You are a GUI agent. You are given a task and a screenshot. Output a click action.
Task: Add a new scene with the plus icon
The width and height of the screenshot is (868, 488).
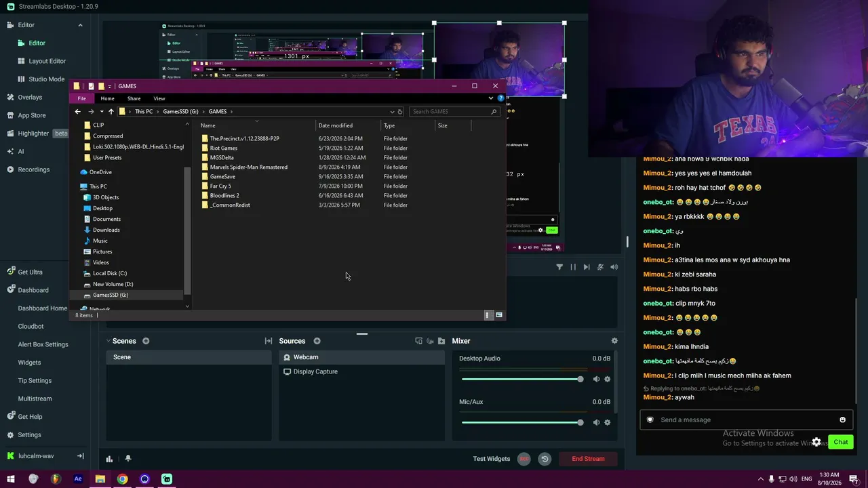pyautogui.click(x=146, y=341)
